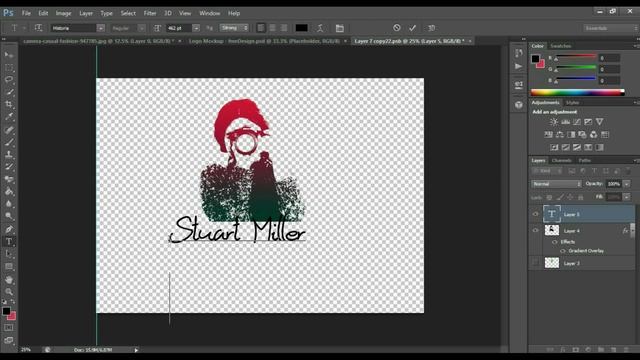Screen dimensions: 640x360
Task: Select the Healing Brush tool
Action: [9, 130]
